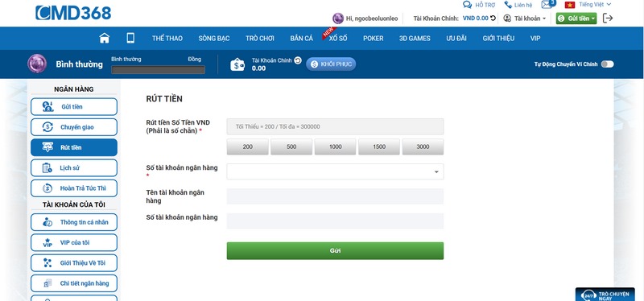Image resolution: width=644 pixels, height=301 pixels.
Task: Expand the Tài khoản account menu
Action: (x=525, y=18)
